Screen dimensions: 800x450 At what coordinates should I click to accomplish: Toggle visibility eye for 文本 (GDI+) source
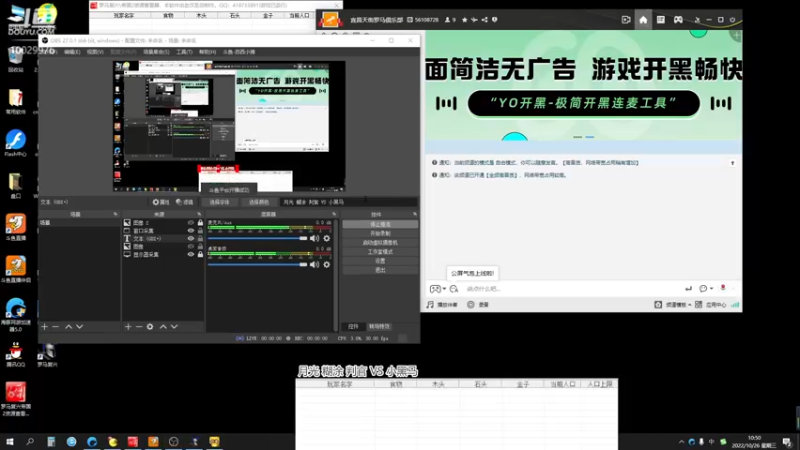(190, 238)
